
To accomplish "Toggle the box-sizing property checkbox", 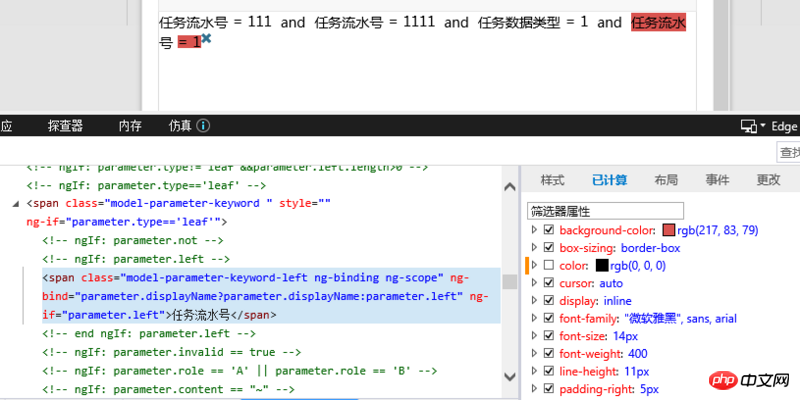I will click(547, 247).
